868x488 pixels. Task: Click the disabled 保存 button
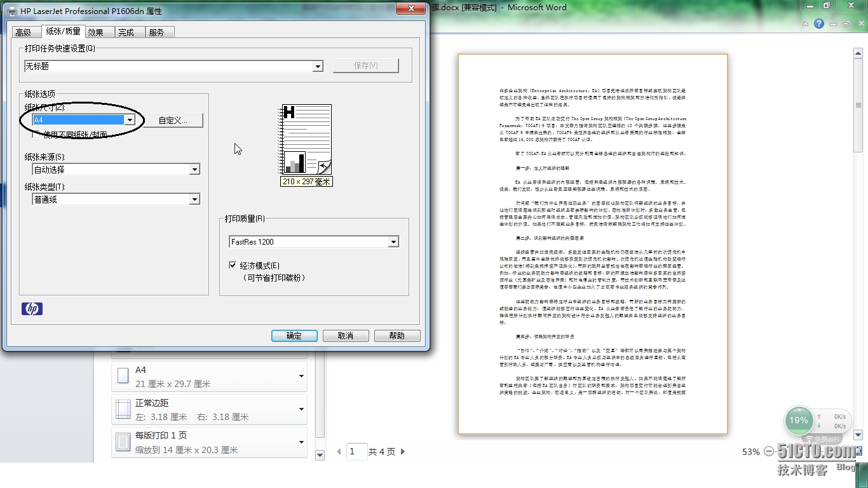(x=366, y=65)
